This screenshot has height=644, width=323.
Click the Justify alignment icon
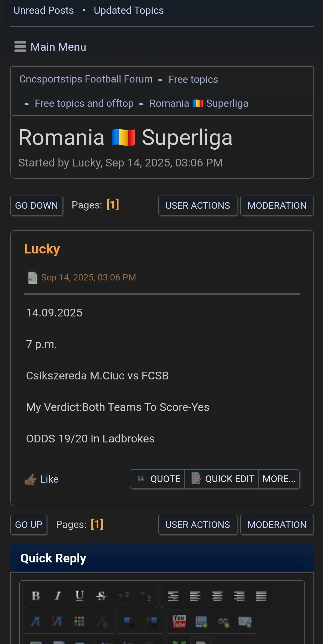tap(261, 596)
